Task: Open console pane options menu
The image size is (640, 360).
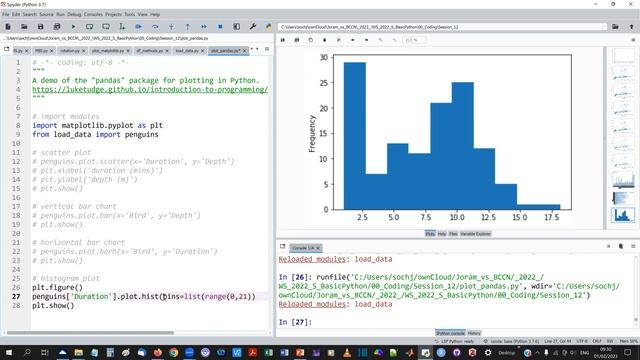Action: [633, 246]
